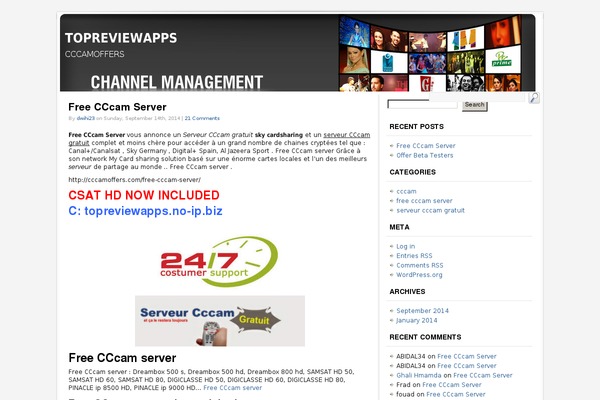Viewport: 600px width, 400px height.
Task: Open the January 2014 archive
Action: (x=417, y=320)
